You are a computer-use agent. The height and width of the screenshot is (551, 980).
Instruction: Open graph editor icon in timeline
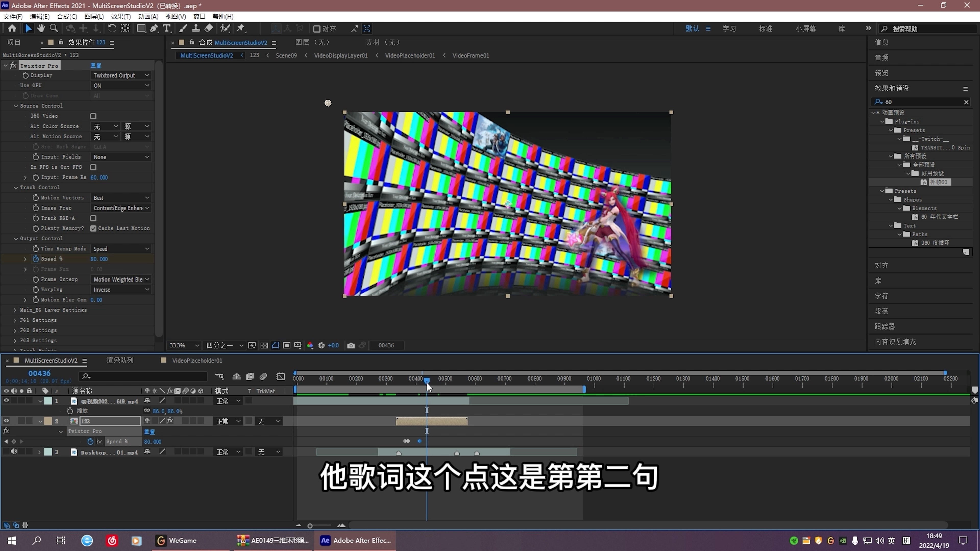[x=281, y=376]
